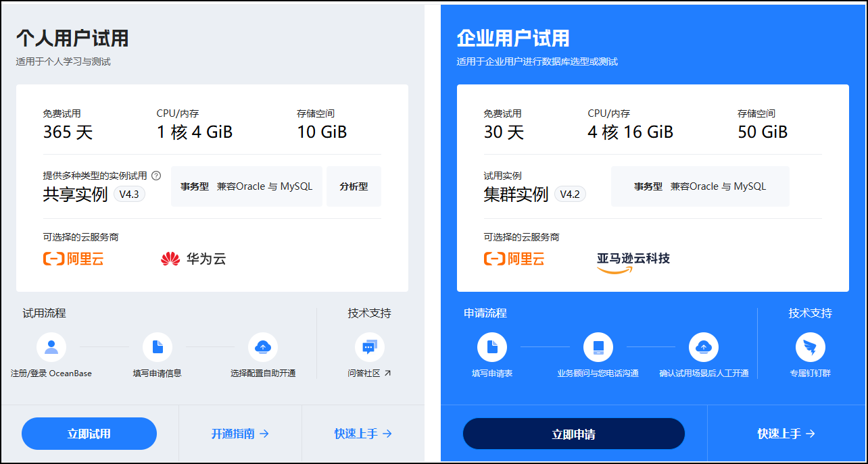868x464 pixels.
Task: Click the 填写申请信息 label
Action: (158, 373)
